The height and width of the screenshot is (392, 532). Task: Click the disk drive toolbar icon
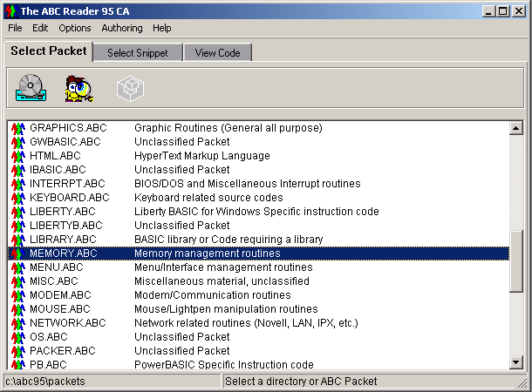point(30,88)
